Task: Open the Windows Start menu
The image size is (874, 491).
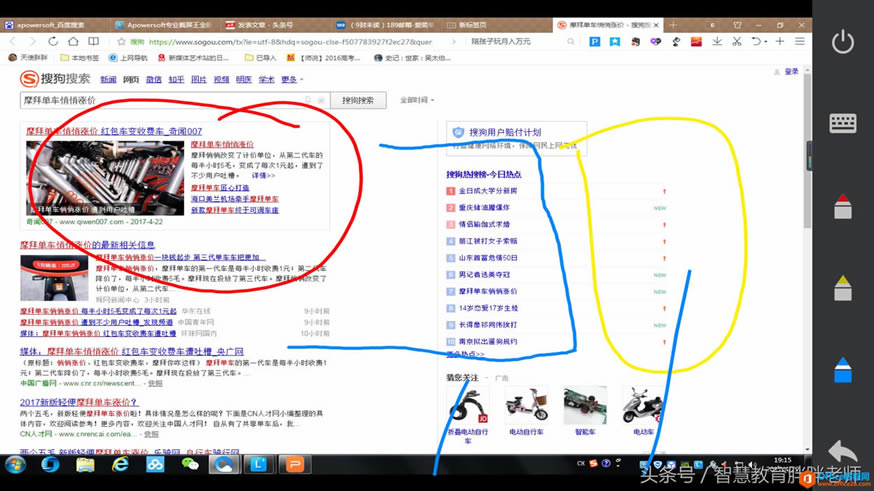Action: point(15,464)
